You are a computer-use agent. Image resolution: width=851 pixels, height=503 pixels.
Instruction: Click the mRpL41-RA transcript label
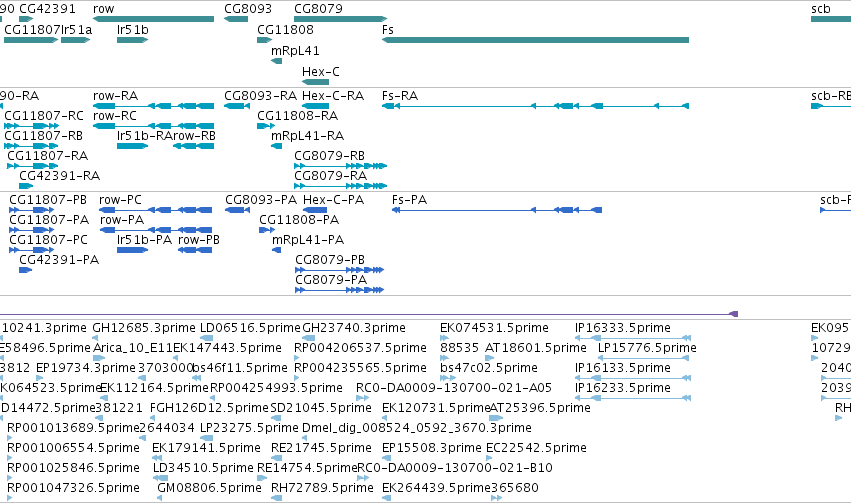click(307, 136)
